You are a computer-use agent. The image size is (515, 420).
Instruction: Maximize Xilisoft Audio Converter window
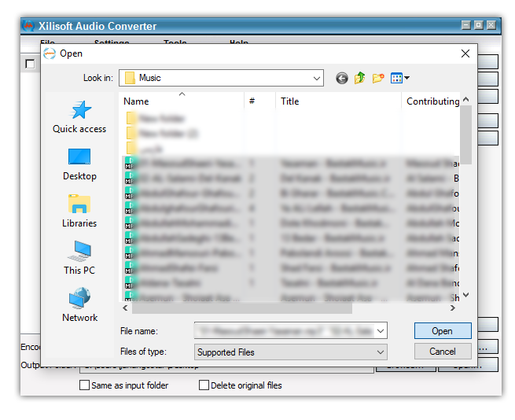pyautogui.click(x=479, y=25)
